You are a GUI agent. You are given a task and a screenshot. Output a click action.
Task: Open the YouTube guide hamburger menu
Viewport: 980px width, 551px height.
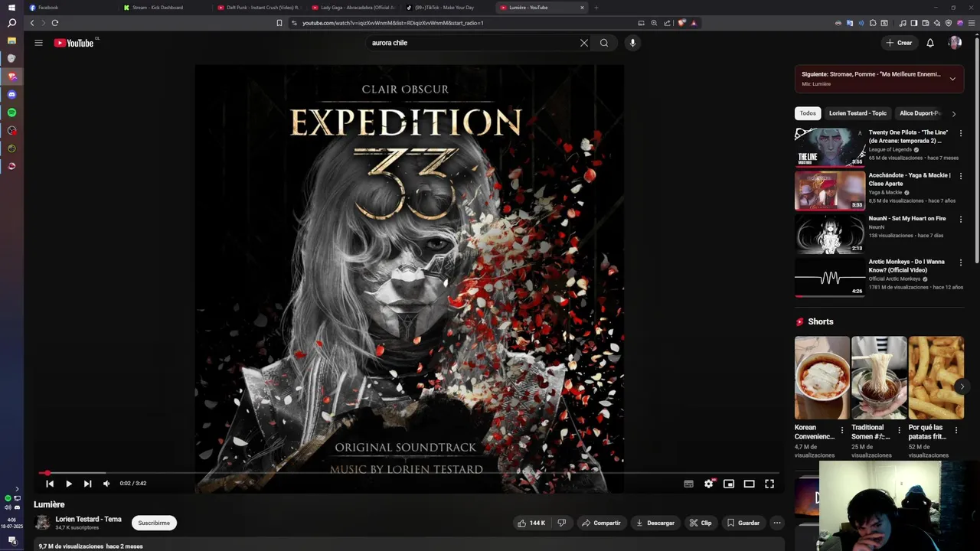point(38,43)
